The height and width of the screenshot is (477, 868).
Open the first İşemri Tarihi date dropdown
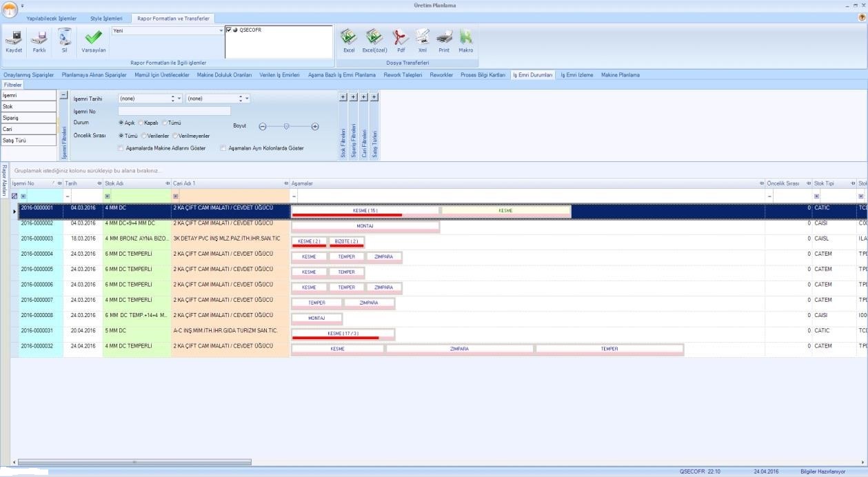pyautogui.click(x=179, y=99)
